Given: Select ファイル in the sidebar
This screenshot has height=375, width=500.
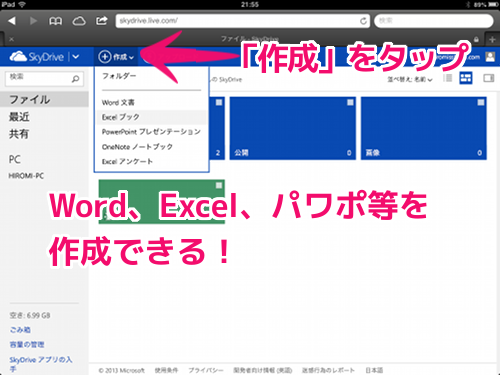Looking at the screenshot, I should [44, 99].
